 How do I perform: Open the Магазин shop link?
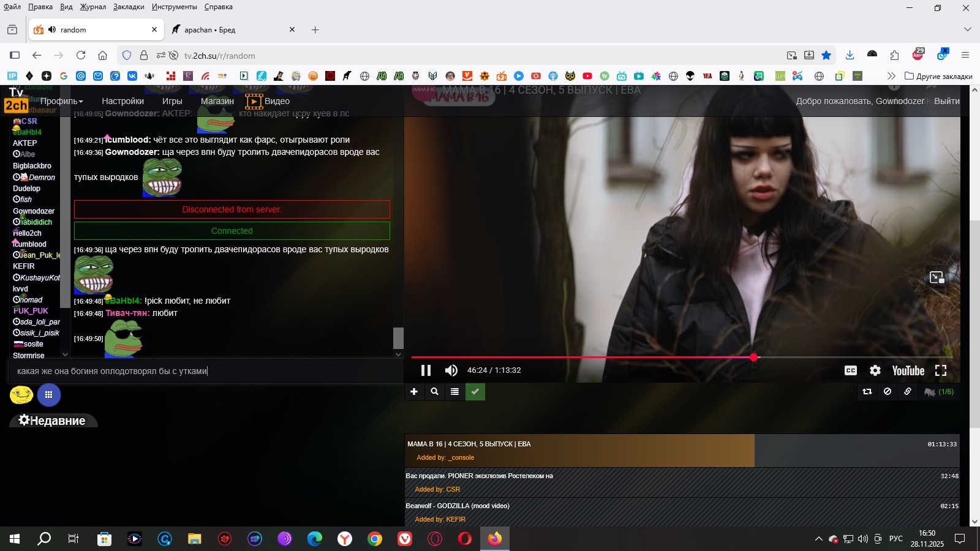[x=217, y=101]
